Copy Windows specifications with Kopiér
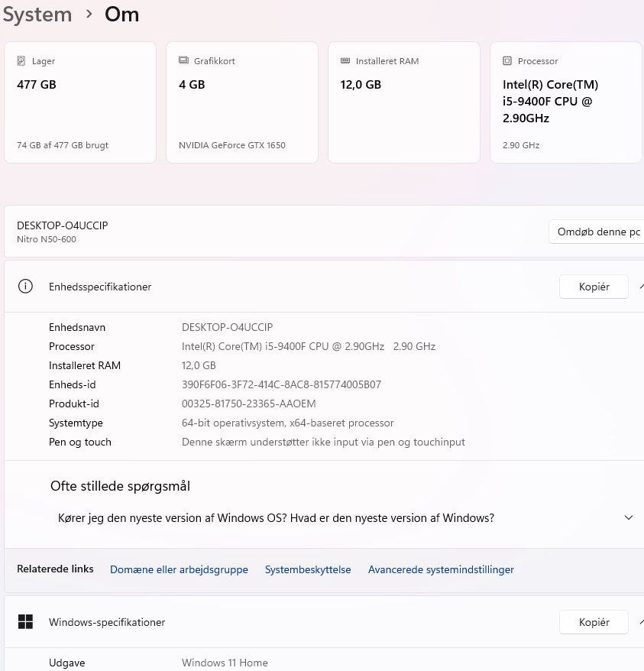The width and height of the screenshot is (644, 671). 594,622
